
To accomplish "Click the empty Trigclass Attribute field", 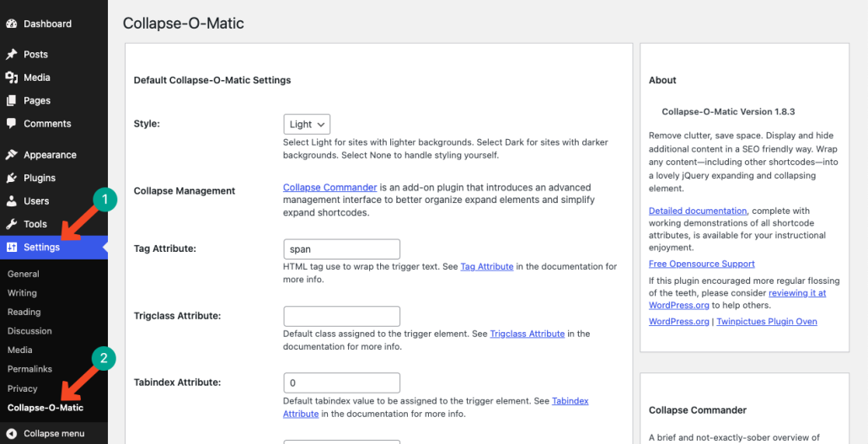I will point(341,316).
